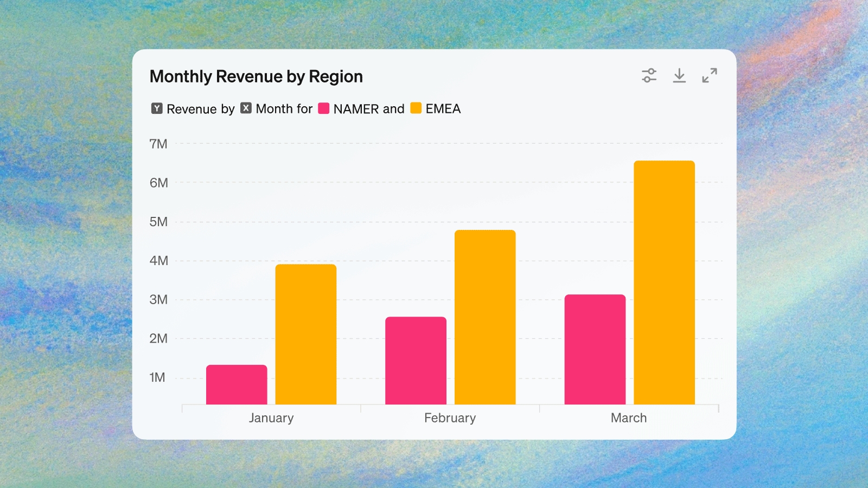The height and width of the screenshot is (488, 868).
Task: Click the orange EMEA legend swatch
Action: 416,108
